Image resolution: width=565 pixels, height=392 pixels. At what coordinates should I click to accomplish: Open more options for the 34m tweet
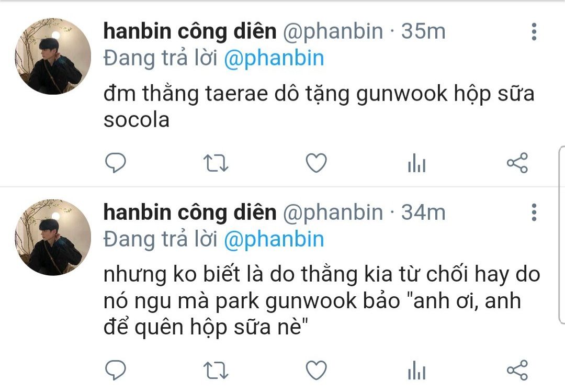coord(534,212)
